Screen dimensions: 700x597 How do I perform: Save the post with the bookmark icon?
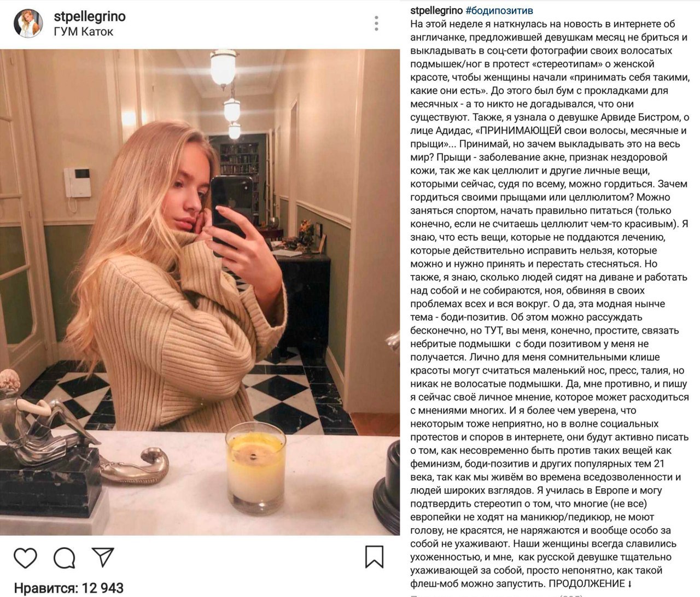[x=374, y=557]
